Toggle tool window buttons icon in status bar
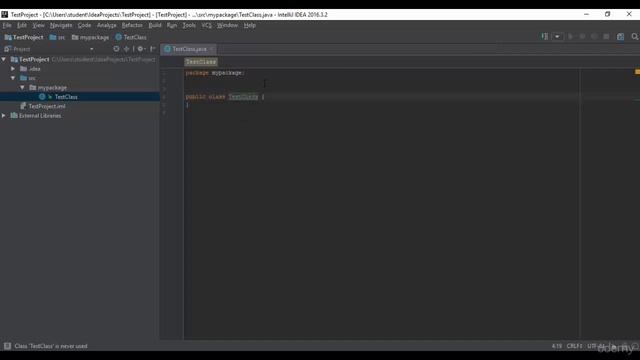The width and height of the screenshot is (640, 360). pos(7,346)
